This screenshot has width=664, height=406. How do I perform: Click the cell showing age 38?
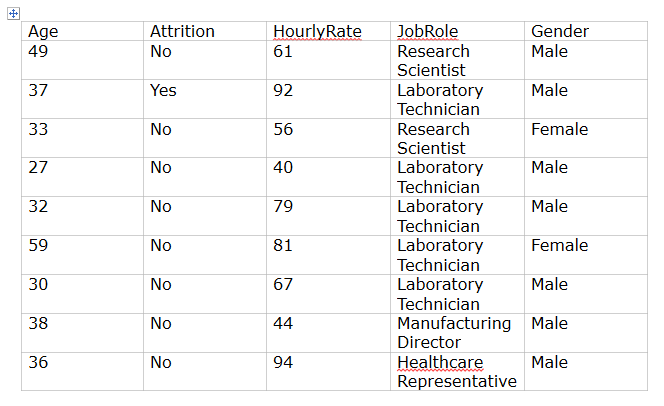[x=38, y=323]
